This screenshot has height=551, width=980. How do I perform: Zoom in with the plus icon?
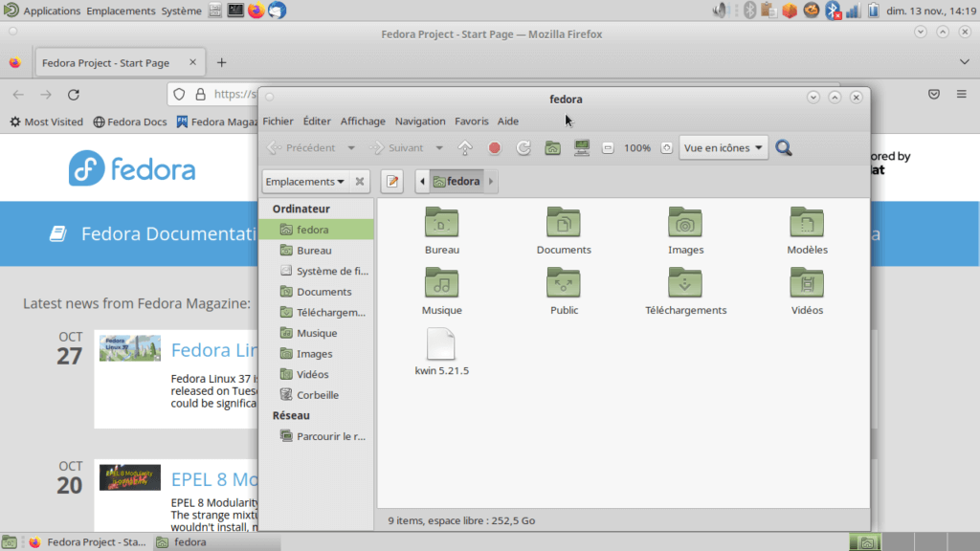pos(666,148)
